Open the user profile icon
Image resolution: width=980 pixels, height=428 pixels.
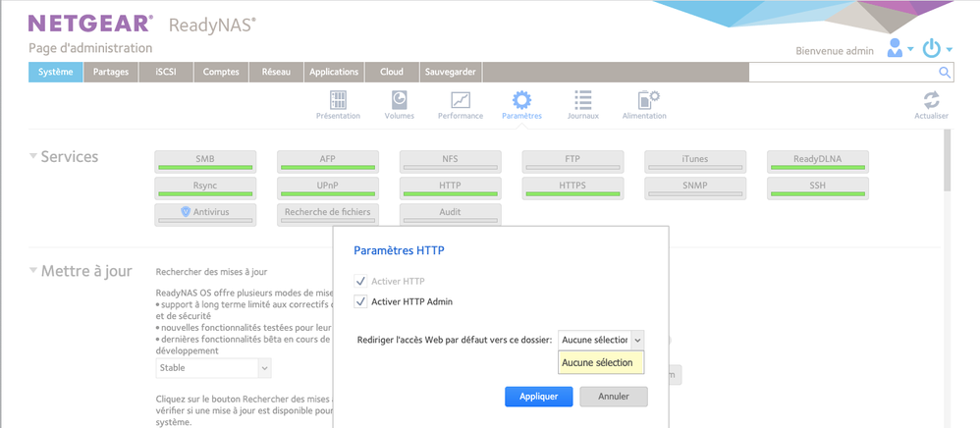tap(895, 48)
